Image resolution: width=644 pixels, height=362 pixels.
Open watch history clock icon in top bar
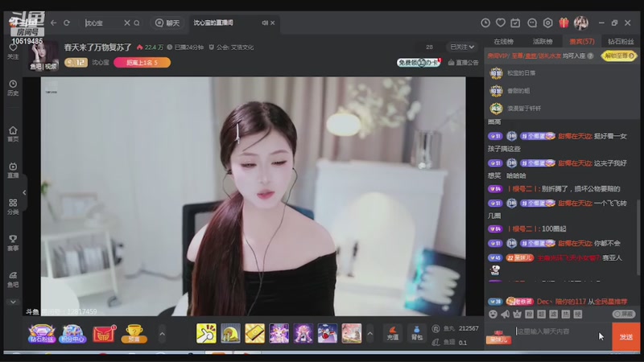pyautogui.click(x=485, y=23)
